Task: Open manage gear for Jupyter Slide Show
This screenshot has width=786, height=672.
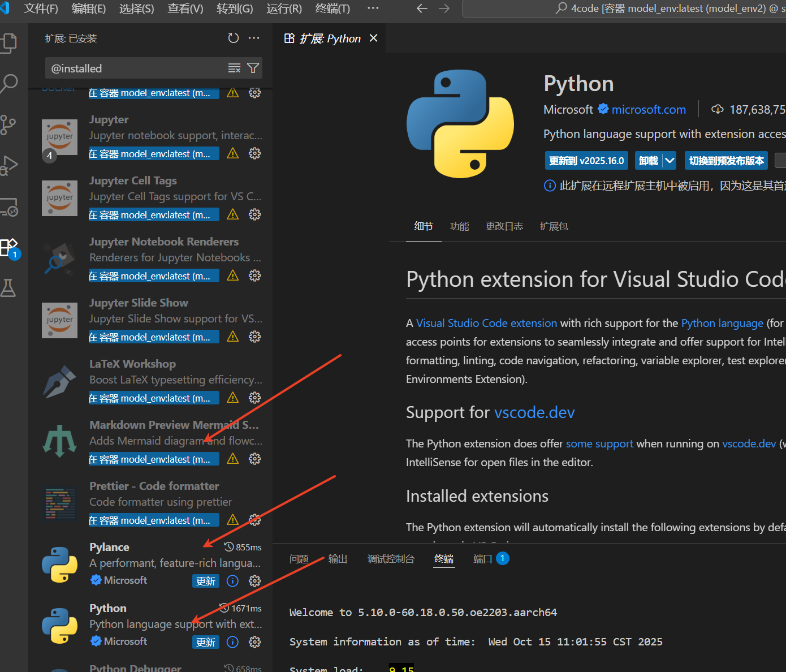Action: 255,337
